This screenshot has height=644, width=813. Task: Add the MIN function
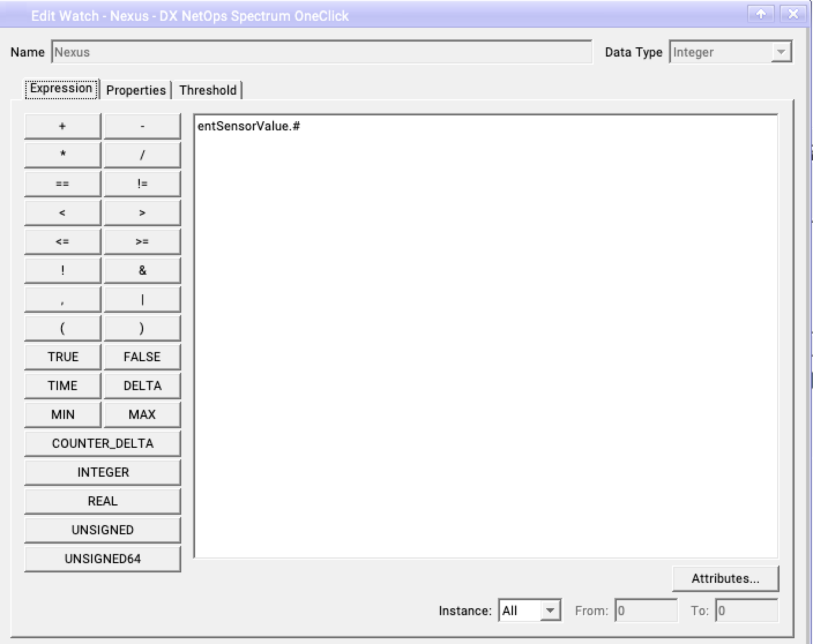click(62, 415)
